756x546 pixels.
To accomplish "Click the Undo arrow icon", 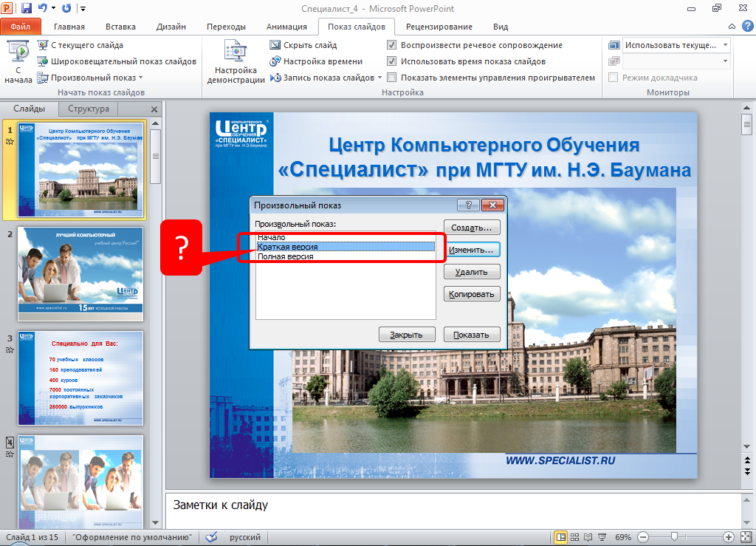I will point(44,8).
